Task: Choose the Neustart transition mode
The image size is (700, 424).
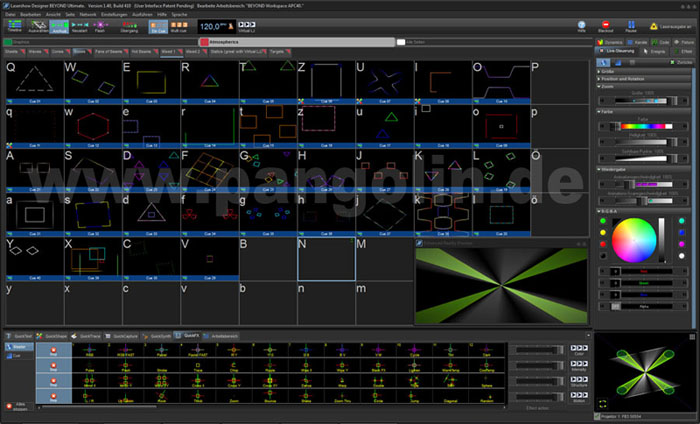Action: tap(79, 26)
